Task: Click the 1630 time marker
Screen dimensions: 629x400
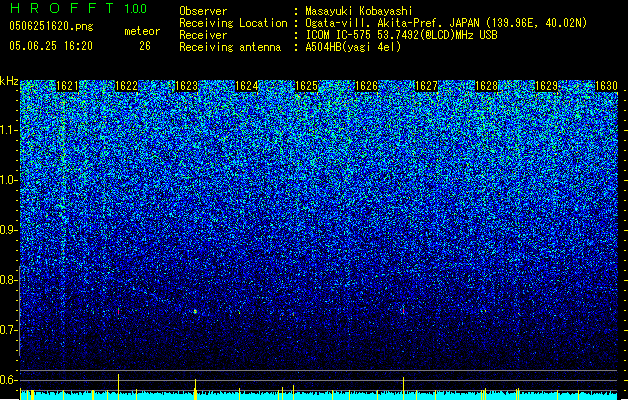Action: click(606, 86)
